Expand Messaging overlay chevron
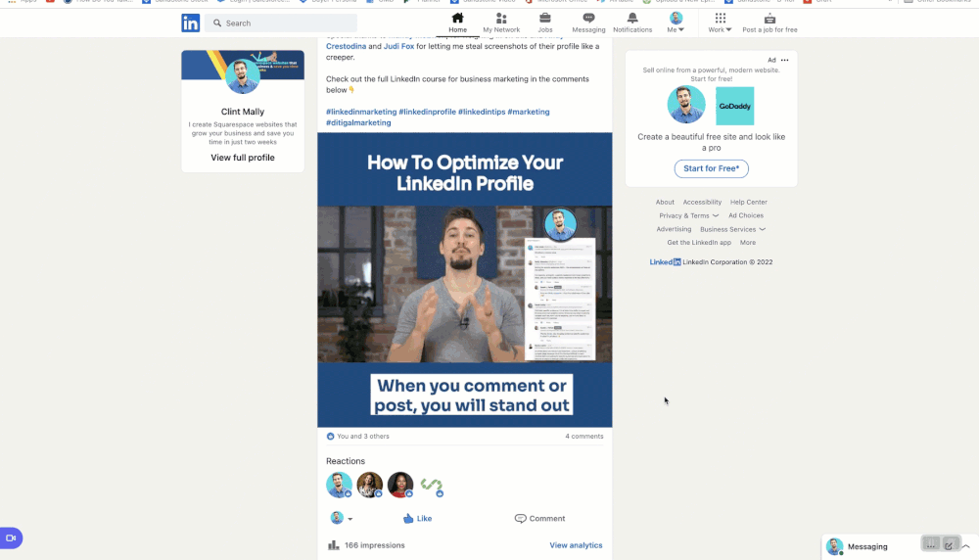Image resolution: width=979 pixels, height=560 pixels. point(966,546)
